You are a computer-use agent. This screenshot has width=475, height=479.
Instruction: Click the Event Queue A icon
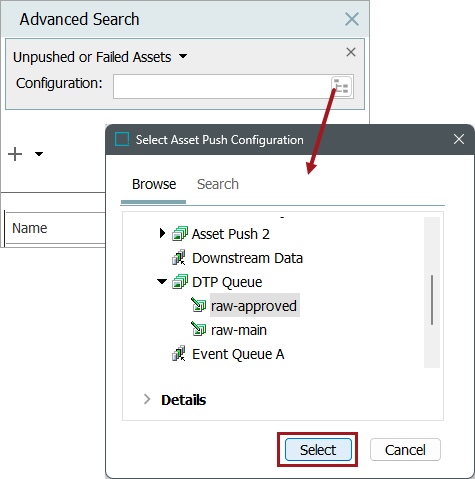(x=179, y=354)
